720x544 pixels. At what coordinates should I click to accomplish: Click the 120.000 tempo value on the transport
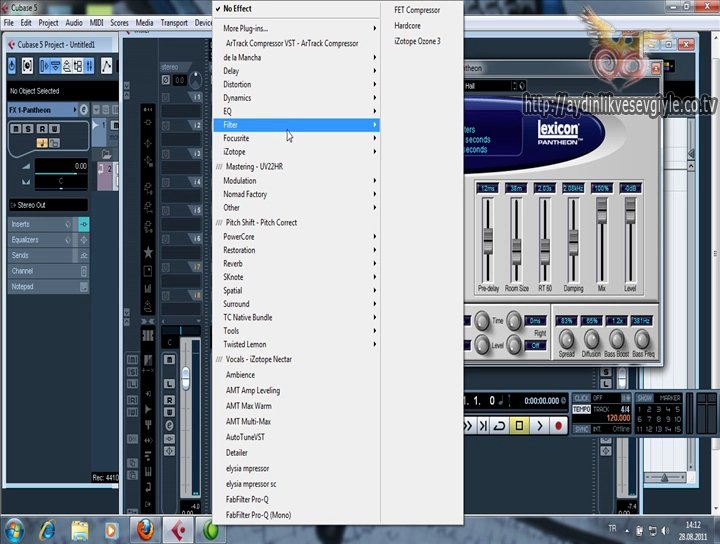(x=618, y=418)
